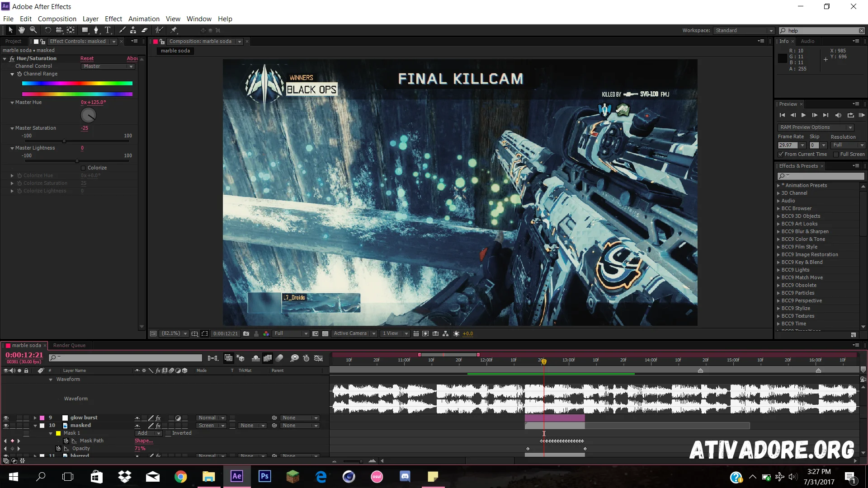Image resolution: width=868 pixels, height=488 pixels.
Task: Click the reset exposure icon
Action: pos(456,333)
